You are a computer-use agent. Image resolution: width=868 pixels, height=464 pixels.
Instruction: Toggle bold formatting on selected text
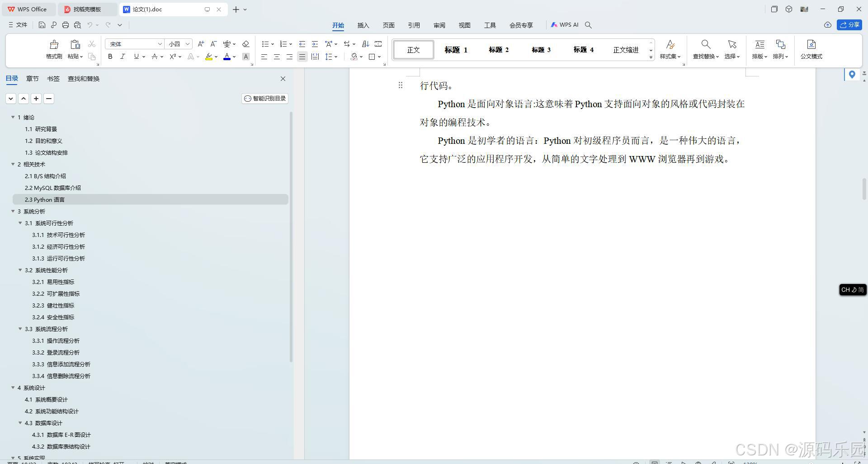click(109, 57)
